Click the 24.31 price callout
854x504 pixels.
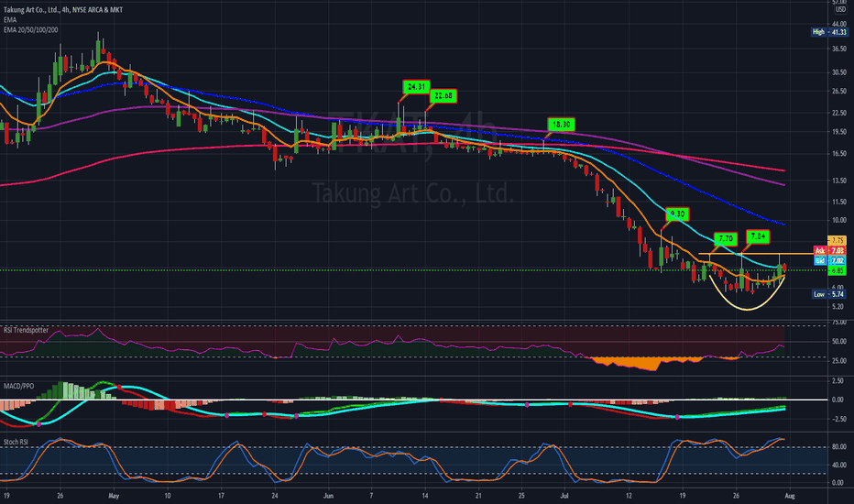(416, 87)
